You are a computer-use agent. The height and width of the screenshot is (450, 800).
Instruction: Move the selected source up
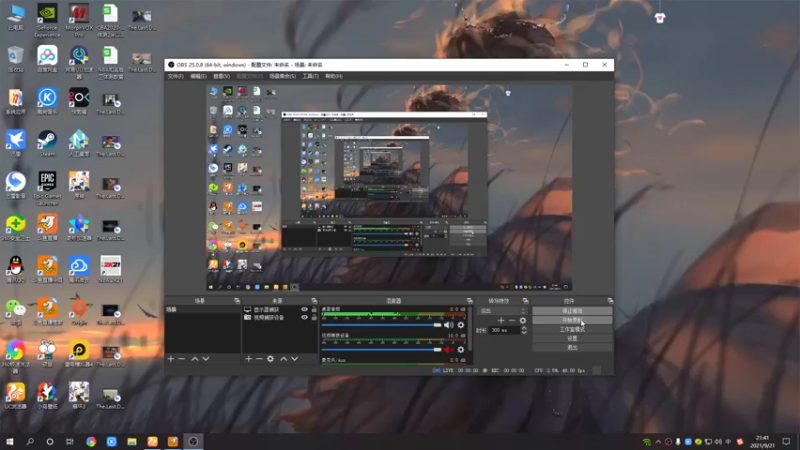(284, 359)
